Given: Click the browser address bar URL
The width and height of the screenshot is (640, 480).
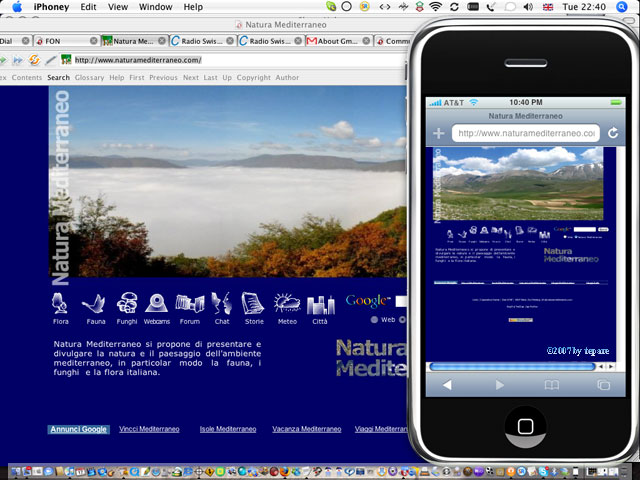Looking at the screenshot, I should [x=138, y=60].
